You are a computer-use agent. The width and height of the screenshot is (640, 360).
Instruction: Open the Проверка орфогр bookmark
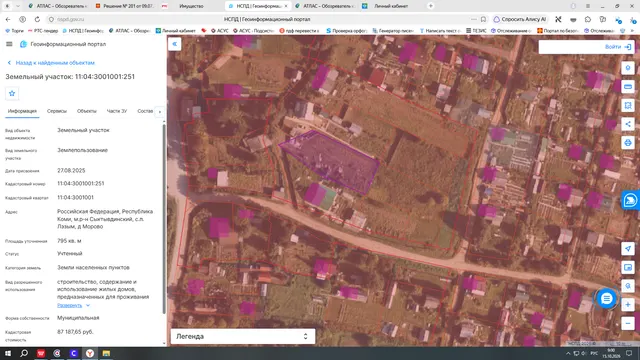[x=347, y=31]
